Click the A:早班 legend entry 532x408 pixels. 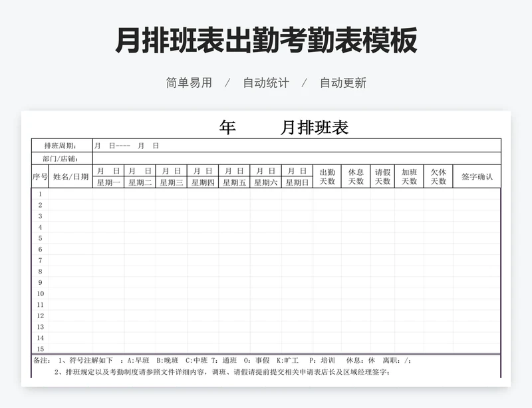(138, 361)
